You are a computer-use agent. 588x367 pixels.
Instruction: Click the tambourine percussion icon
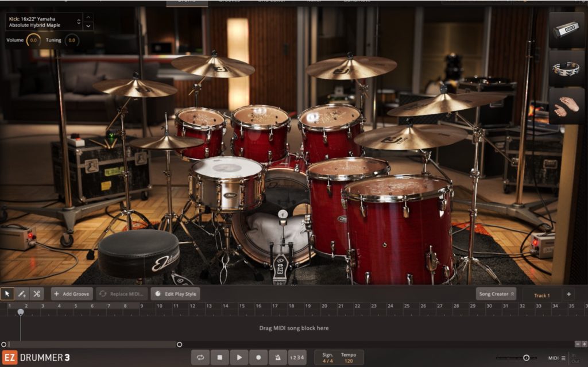(x=566, y=69)
